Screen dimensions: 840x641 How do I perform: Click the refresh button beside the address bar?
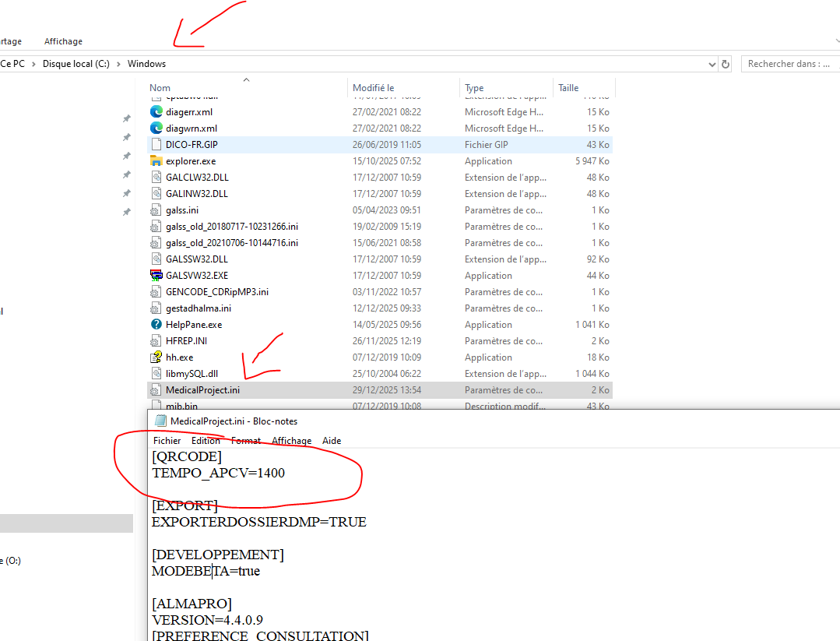click(x=726, y=64)
